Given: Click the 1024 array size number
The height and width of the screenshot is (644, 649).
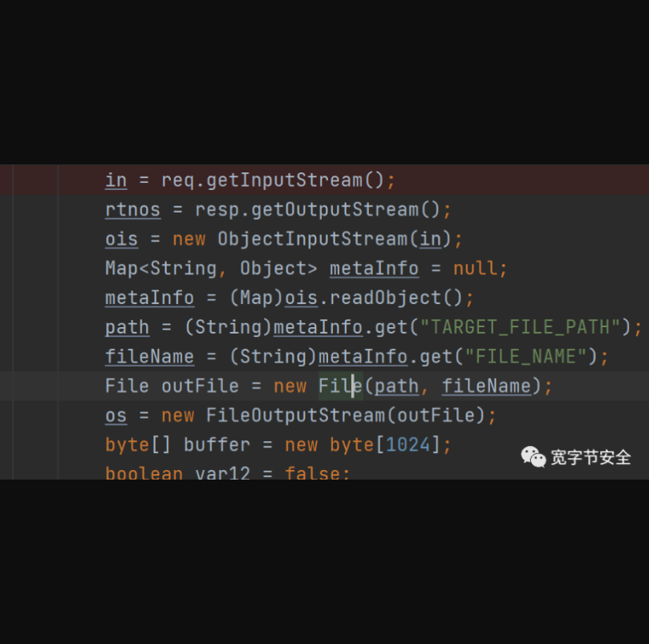Looking at the screenshot, I should tap(408, 444).
